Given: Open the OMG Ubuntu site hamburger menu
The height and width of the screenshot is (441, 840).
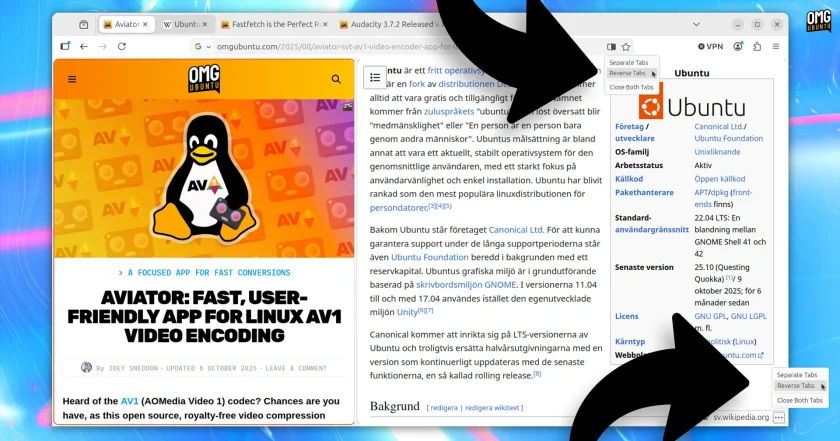Looking at the screenshot, I should click(x=72, y=79).
